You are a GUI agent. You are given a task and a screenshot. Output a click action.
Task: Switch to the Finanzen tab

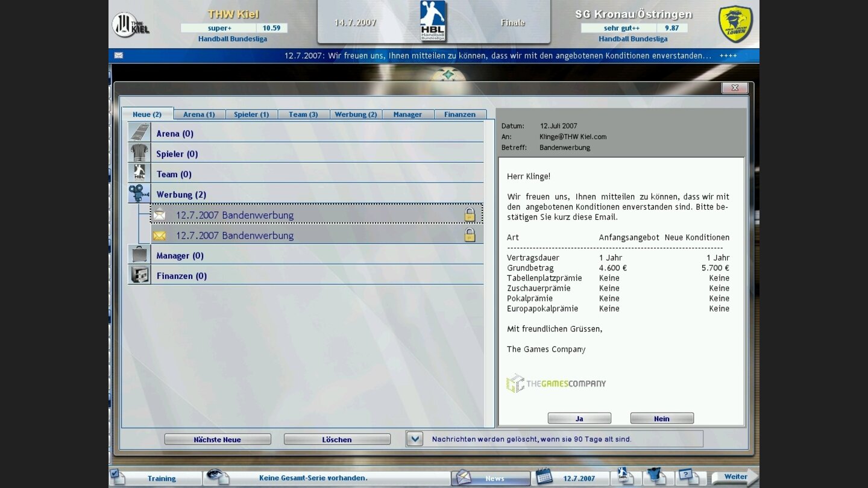(460, 114)
